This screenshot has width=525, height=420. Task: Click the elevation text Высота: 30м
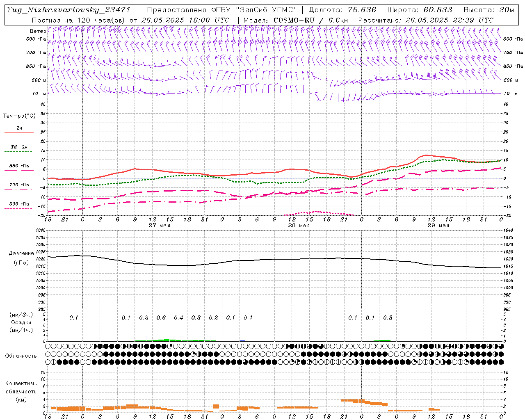(488, 10)
